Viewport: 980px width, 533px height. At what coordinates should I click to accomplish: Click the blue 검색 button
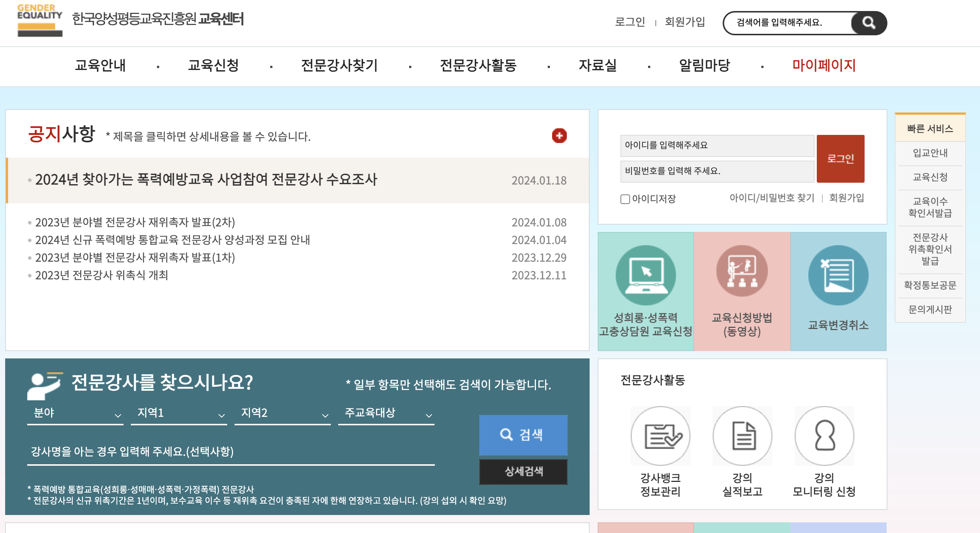[x=523, y=434]
